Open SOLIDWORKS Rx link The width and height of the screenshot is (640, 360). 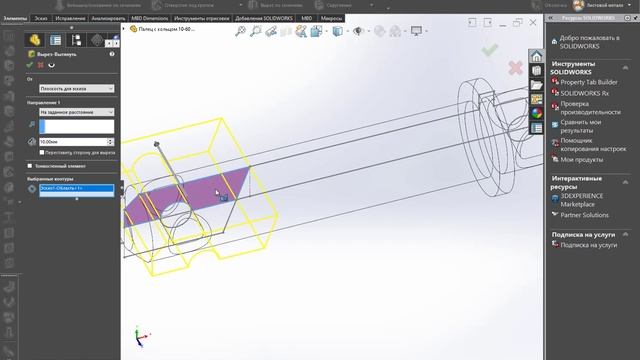pyautogui.click(x=584, y=93)
